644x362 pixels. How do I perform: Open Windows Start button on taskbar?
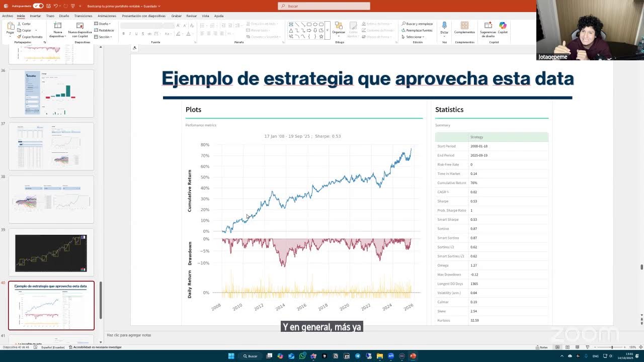click(231, 356)
